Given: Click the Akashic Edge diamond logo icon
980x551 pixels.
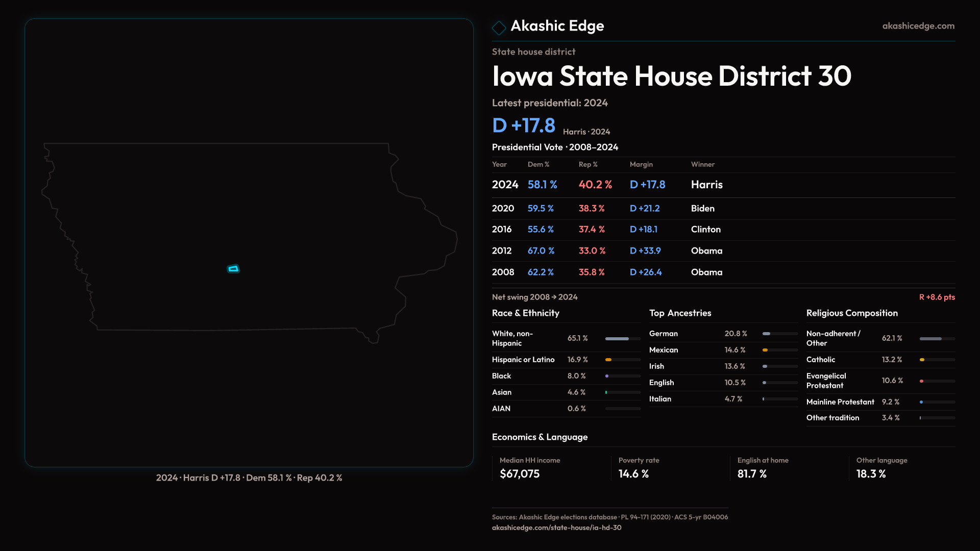Looking at the screenshot, I should (499, 28).
